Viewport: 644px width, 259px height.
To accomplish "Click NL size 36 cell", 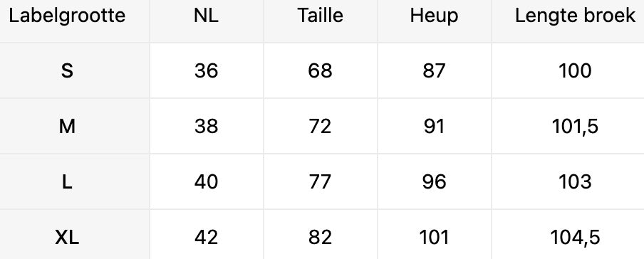I will [206, 71].
